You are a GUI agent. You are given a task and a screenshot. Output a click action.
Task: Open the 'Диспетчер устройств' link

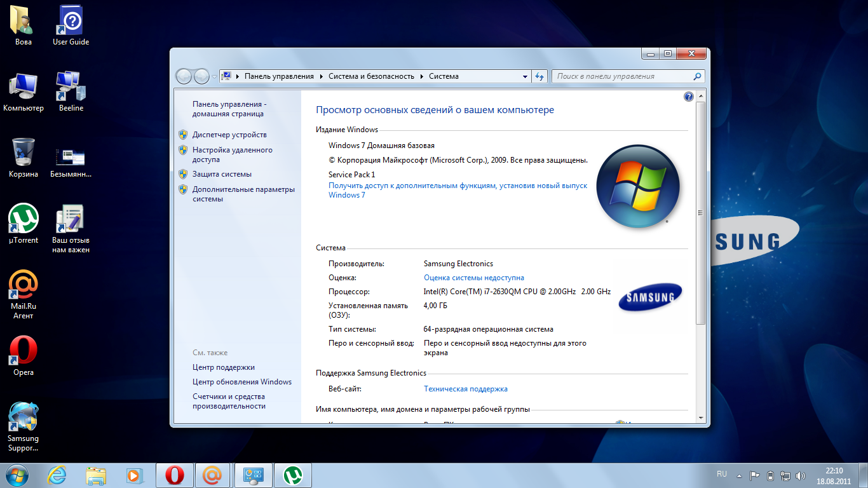tap(229, 135)
